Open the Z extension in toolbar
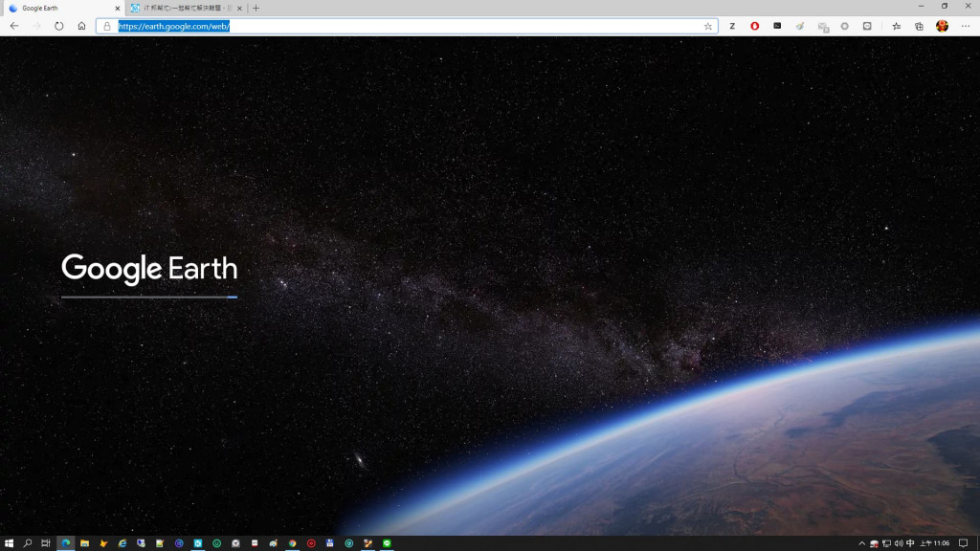 (x=732, y=26)
